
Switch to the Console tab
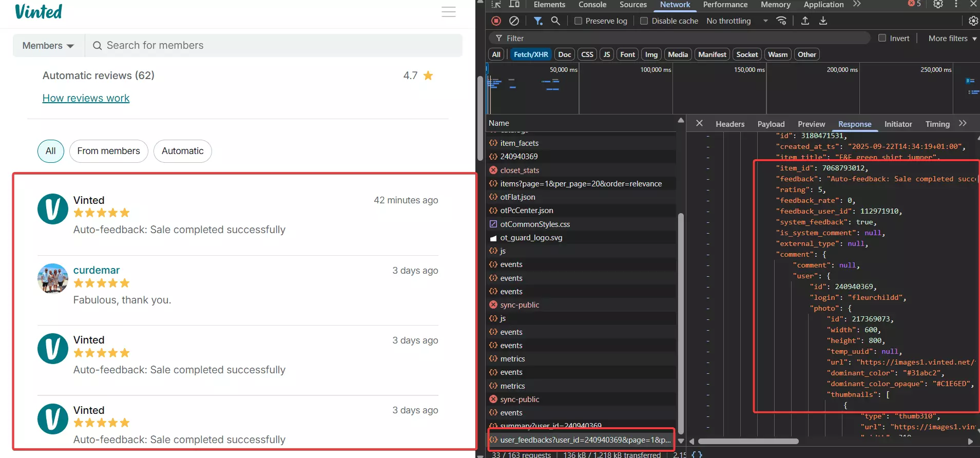click(x=592, y=5)
